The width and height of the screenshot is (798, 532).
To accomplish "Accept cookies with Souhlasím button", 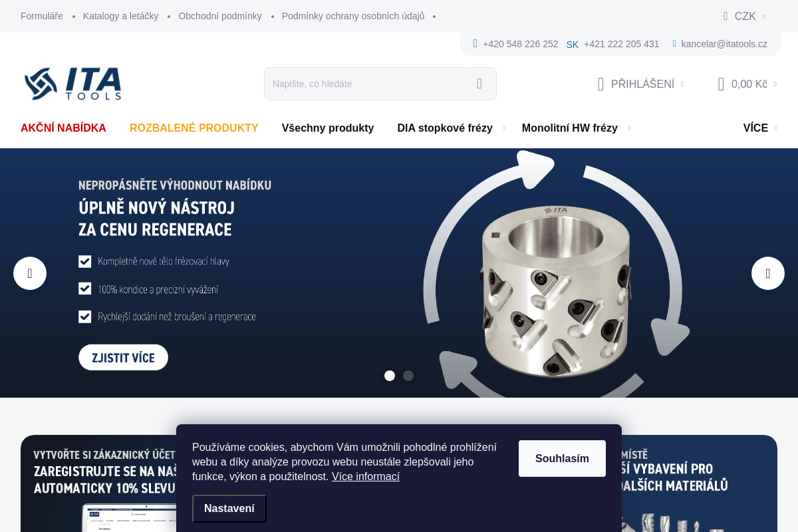I will [562, 458].
